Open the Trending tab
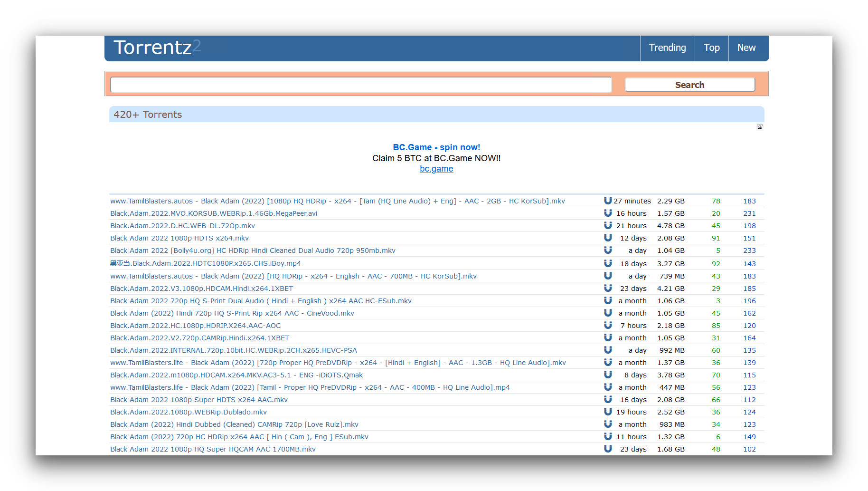 [667, 48]
